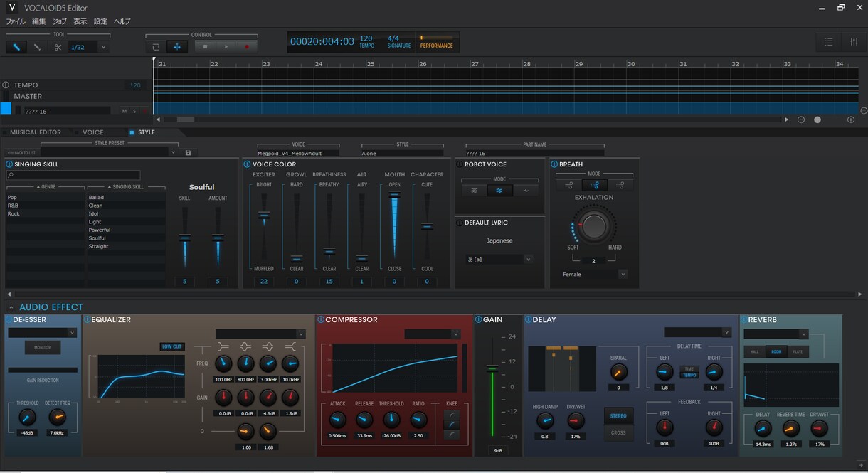
Task: Select the scissors cut tool
Action: click(58, 47)
